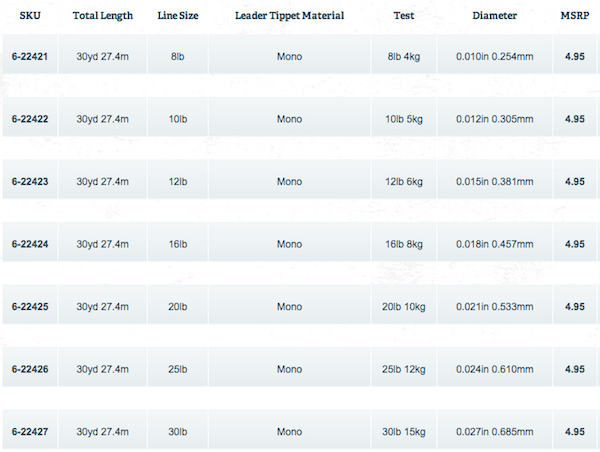Open SKU 6-22423

pyautogui.click(x=30, y=182)
